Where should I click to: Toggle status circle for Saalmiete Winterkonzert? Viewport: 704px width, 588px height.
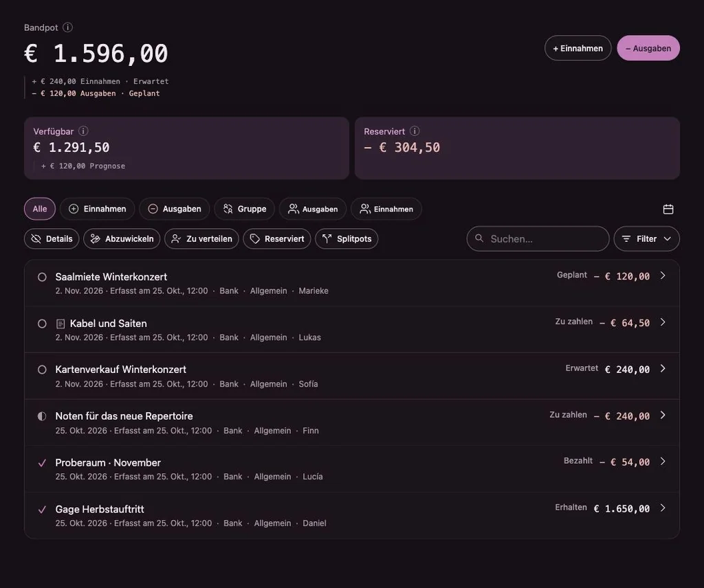[42, 278]
